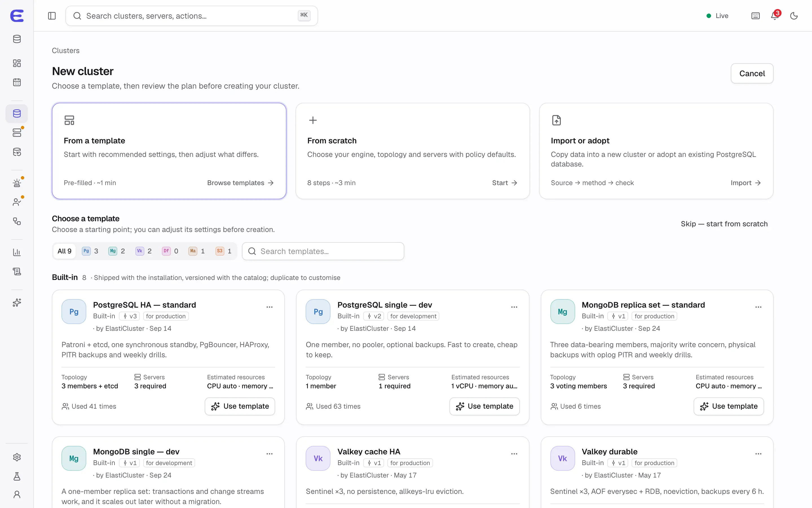This screenshot has height=508, width=812.
Task: Open options menu for Valkey durable
Action: (x=758, y=454)
